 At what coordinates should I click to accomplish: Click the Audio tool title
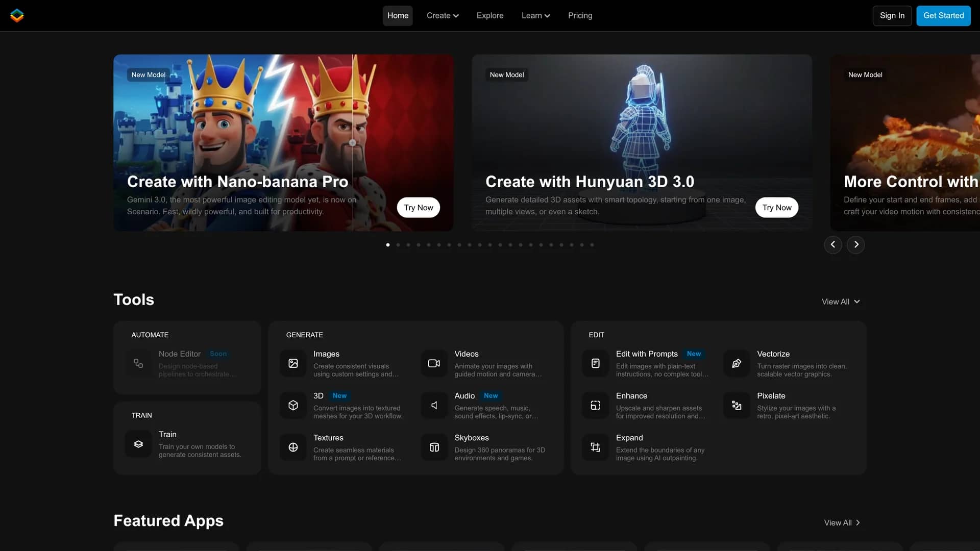click(x=464, y=396)
